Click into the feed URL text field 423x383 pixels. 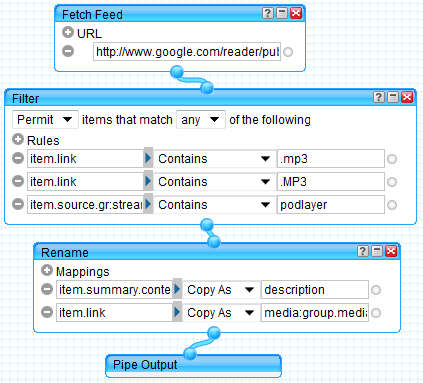pos(187,52)
